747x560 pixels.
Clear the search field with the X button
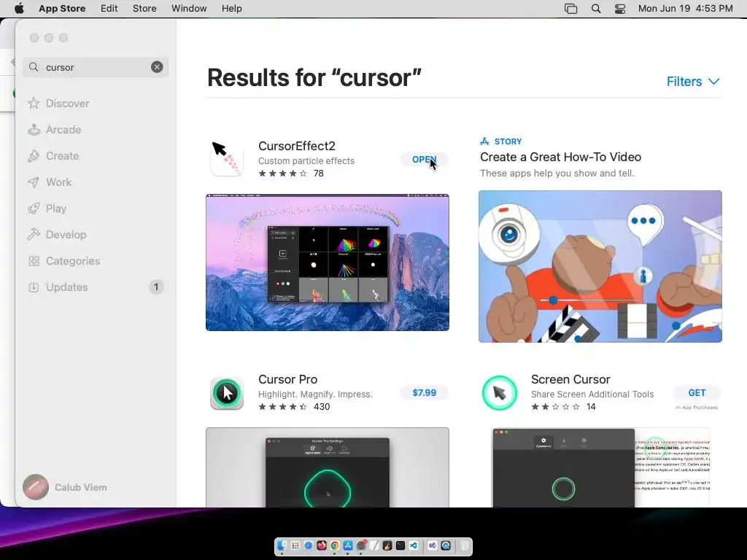click(157, 67)
